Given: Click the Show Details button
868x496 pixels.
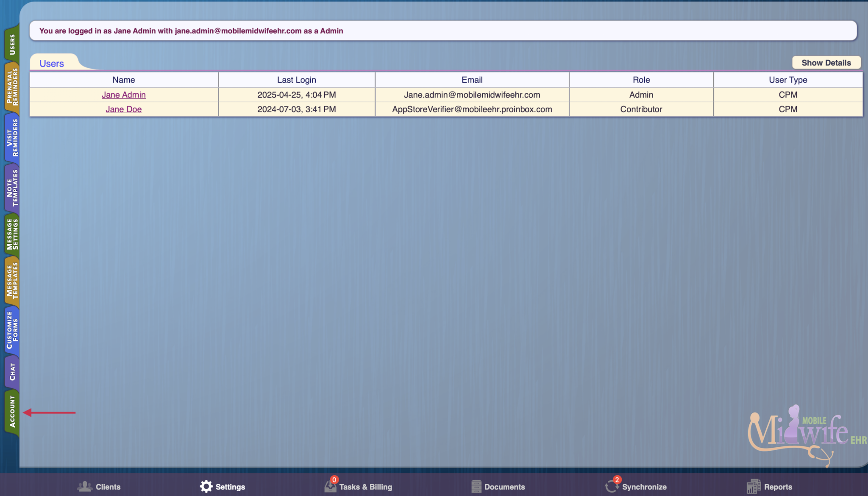Looking at the screenshot, I should (826, 62).
